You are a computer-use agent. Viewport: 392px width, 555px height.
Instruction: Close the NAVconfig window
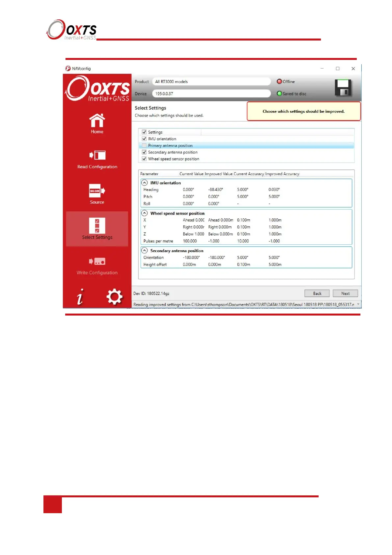(353, 69)
